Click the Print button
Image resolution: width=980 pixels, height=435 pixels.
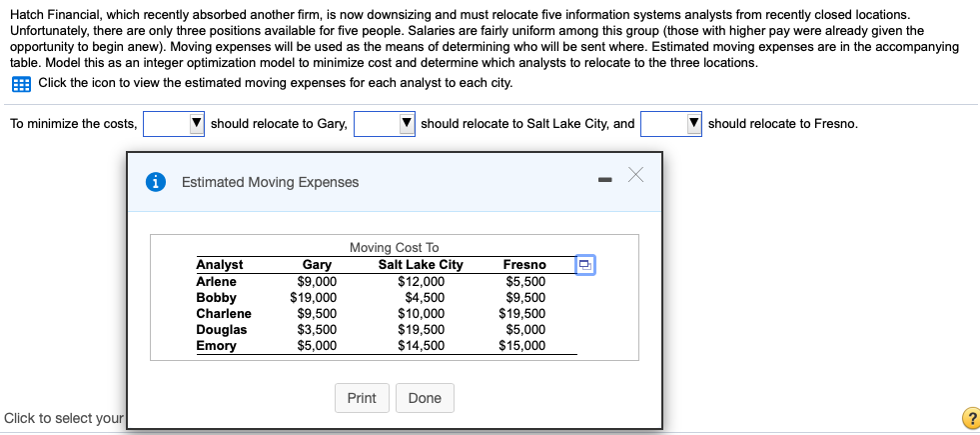pos(362,398)
